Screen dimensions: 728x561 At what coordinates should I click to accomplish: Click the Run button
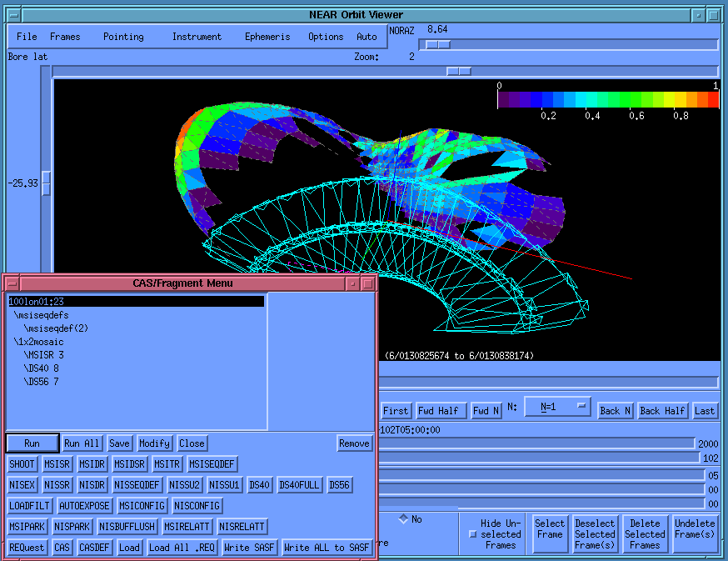tap(32, 443)
